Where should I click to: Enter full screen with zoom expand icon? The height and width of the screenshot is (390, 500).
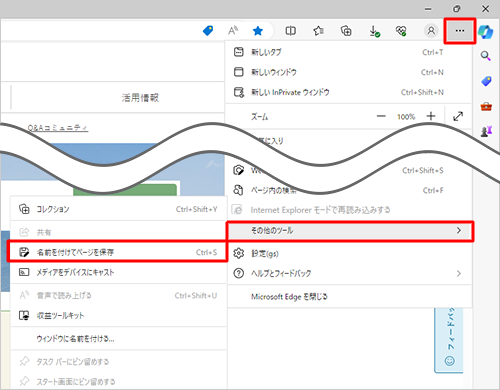(x=458, y=116)
